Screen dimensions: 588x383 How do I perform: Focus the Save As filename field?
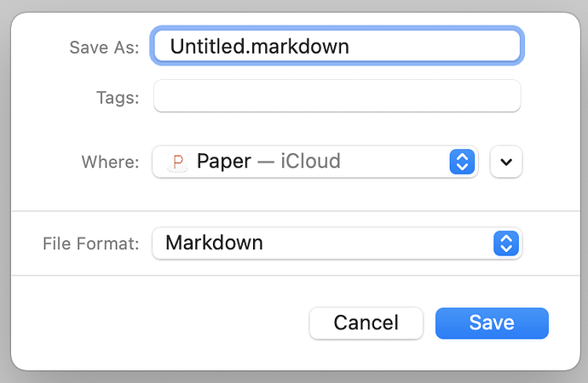point(336,46)
